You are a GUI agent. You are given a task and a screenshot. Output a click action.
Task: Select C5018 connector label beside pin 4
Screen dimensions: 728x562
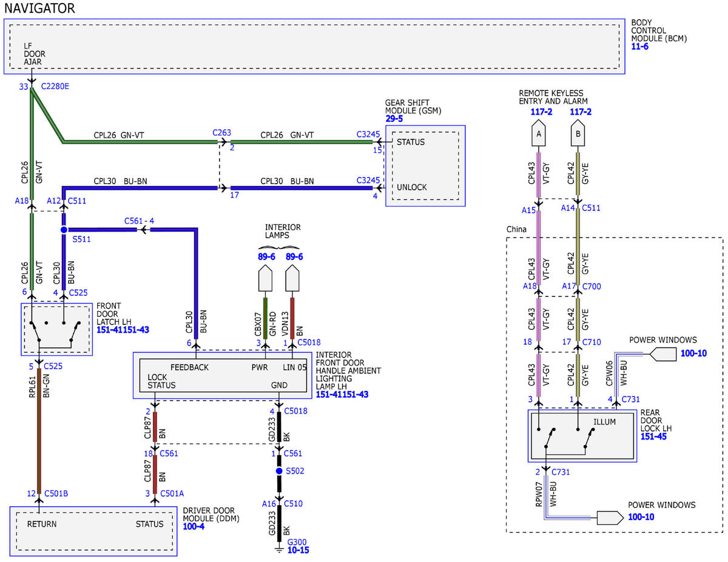pyautogui.click(x=296, y=412)
